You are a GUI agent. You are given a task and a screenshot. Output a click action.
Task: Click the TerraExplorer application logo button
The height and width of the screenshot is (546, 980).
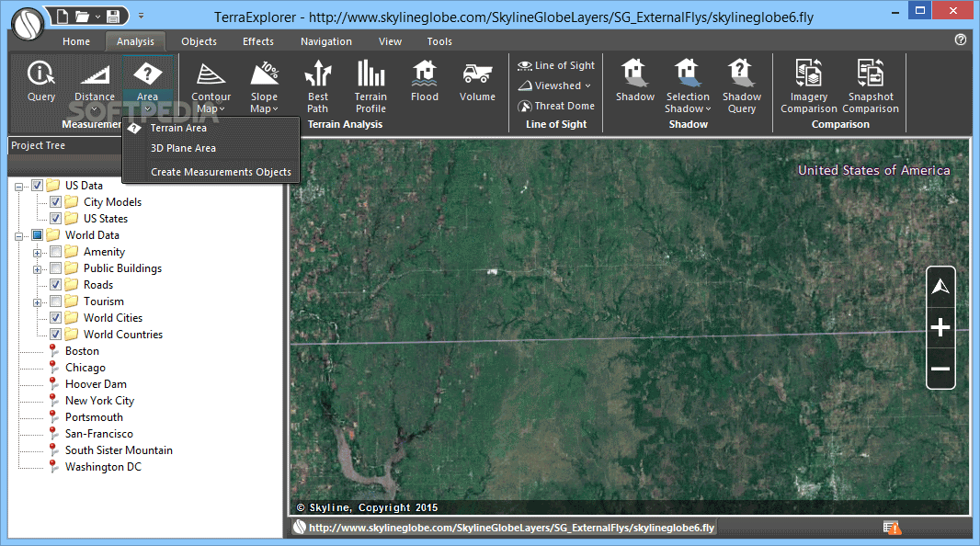[x=27, y=24]
